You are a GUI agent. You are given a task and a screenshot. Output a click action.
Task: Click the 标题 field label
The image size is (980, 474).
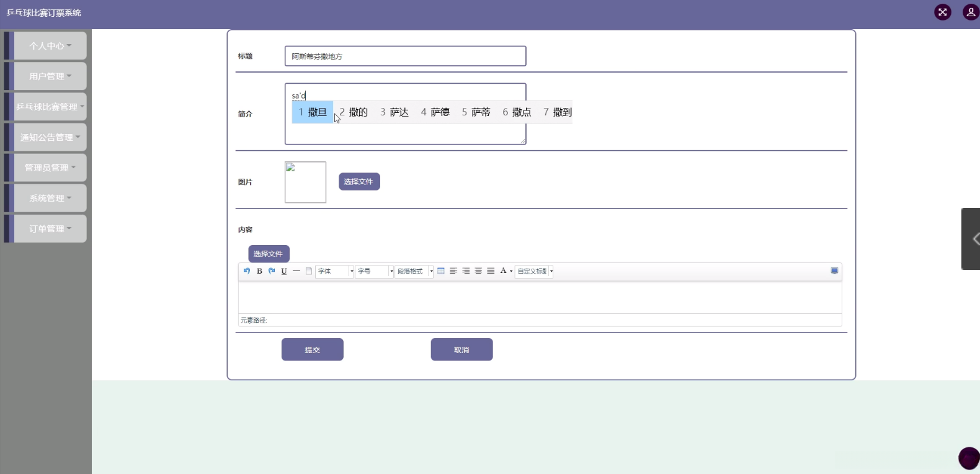(245, 56)
